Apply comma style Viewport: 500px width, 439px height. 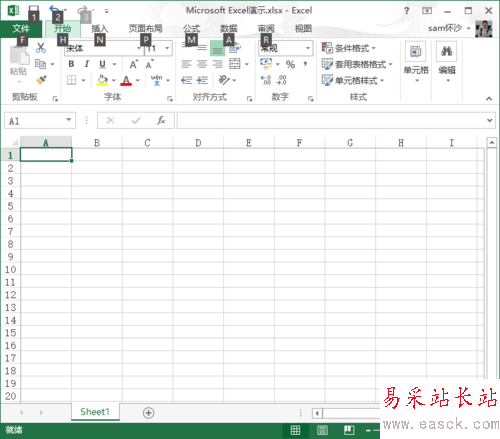[x=305, y=64]
